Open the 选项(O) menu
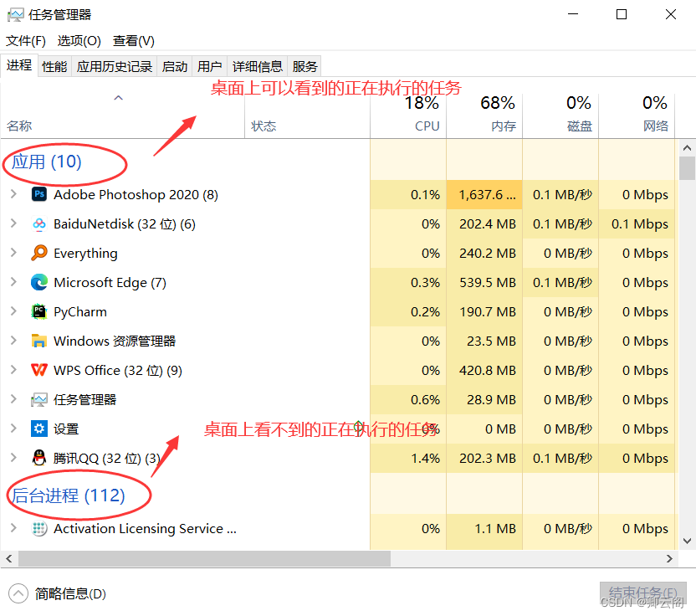696x616 pixels. point(79,41)
